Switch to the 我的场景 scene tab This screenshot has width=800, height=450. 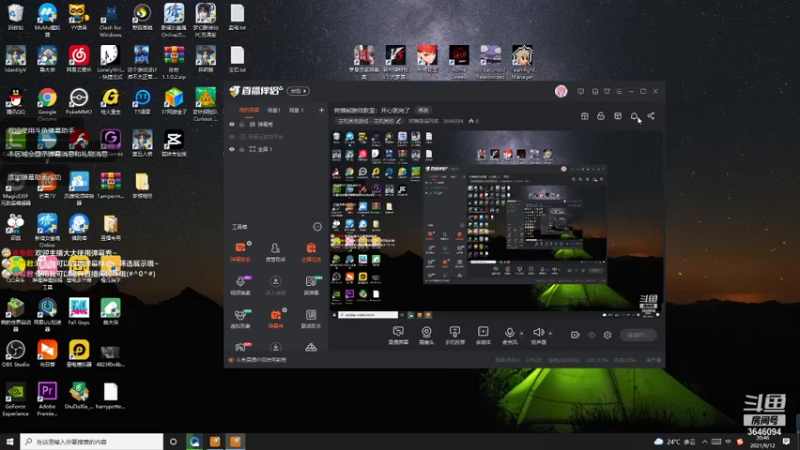click(x=249, y=110)
